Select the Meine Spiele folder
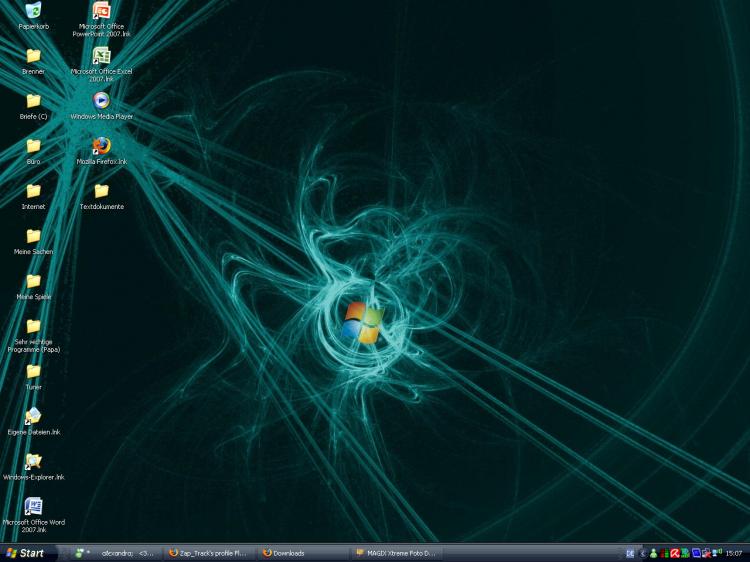Screen dimensions: 750x562 (x=33, y=281)
